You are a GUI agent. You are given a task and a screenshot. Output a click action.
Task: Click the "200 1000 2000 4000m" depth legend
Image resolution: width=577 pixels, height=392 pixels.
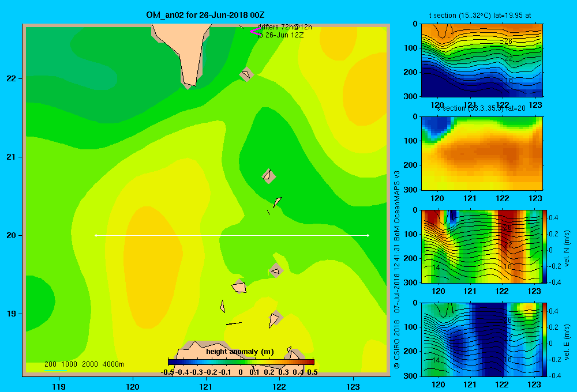point(84,364)
